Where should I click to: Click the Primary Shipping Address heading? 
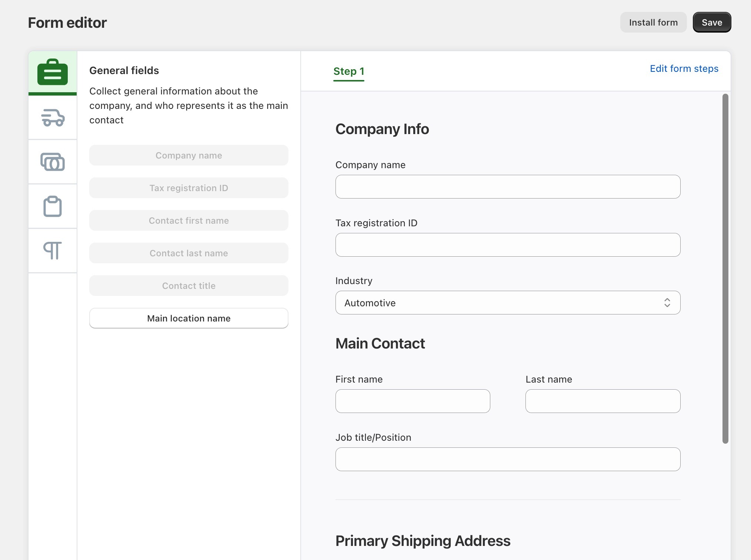coord(423,541)
